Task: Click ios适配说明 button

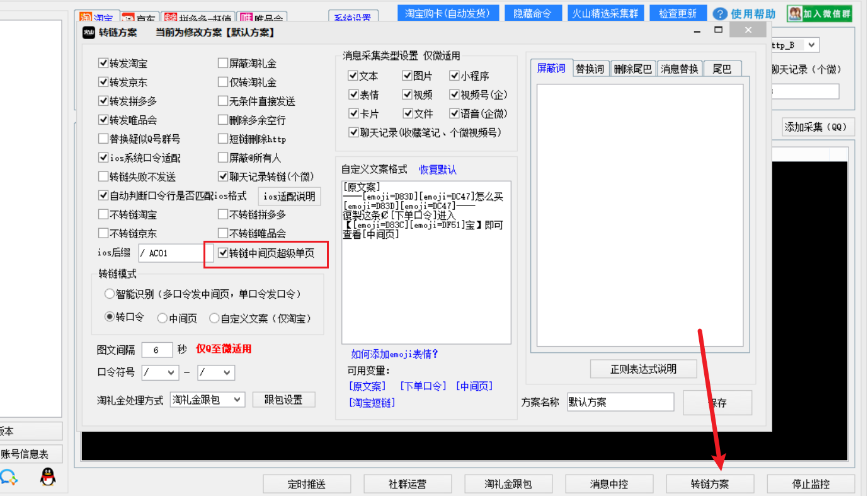Action: [289, 196]
